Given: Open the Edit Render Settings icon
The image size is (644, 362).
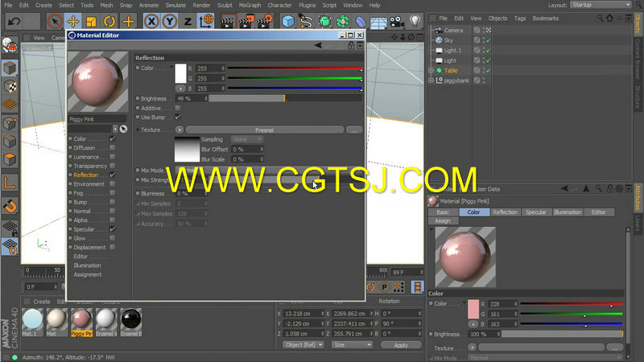Looking at the screenshot, I should point(265,21).
